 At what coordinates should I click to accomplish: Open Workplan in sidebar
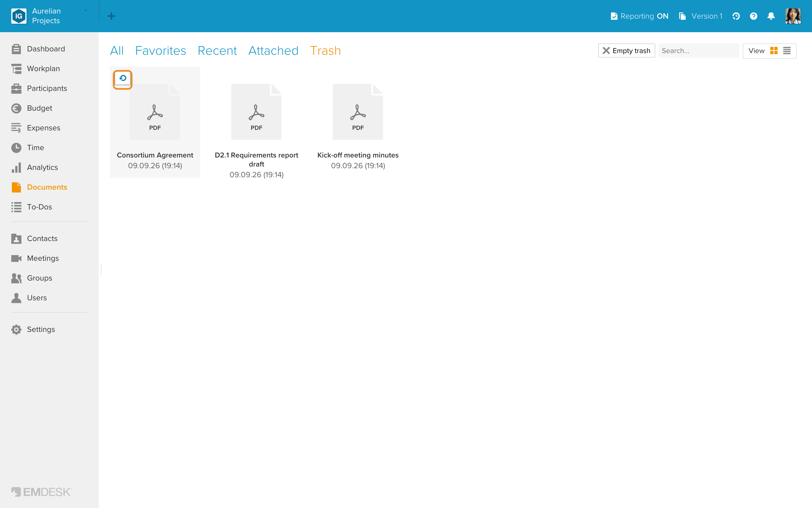[36, 69]
